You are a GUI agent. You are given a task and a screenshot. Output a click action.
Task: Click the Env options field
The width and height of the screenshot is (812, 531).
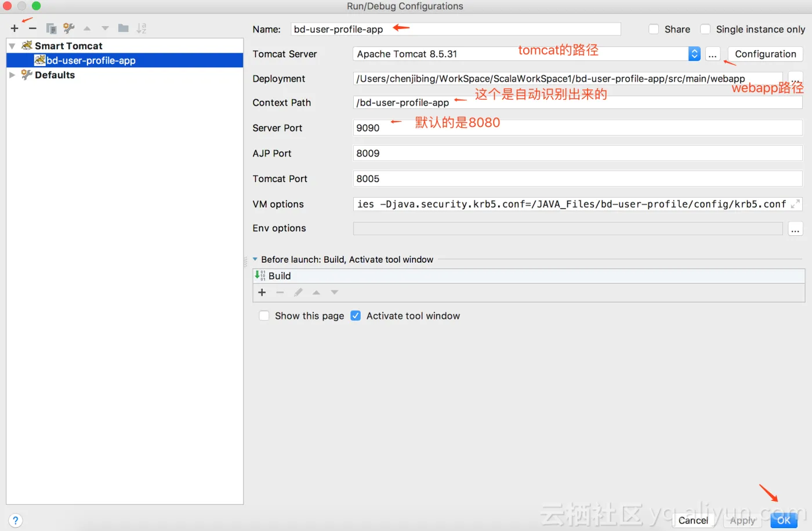[x=568, y=228]
